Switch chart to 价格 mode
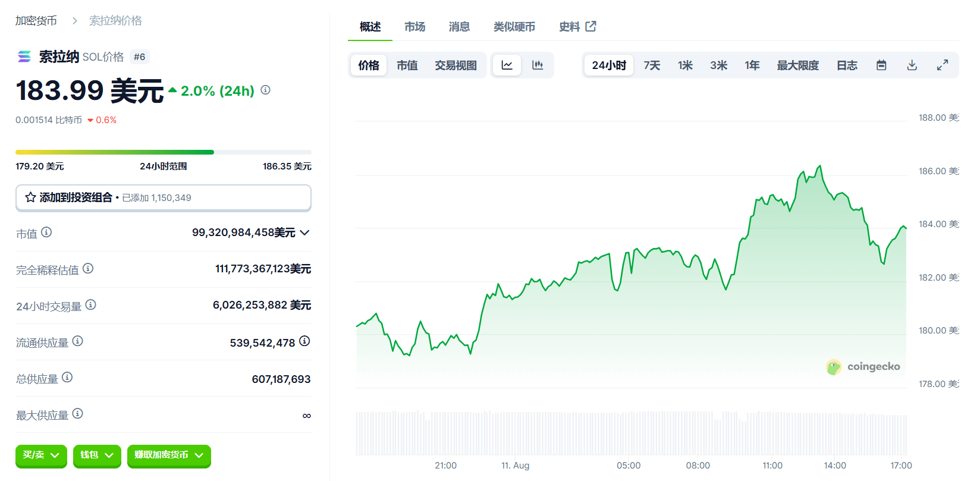The height and width of the screenshot is (481, 980). (x=369, y=65)
